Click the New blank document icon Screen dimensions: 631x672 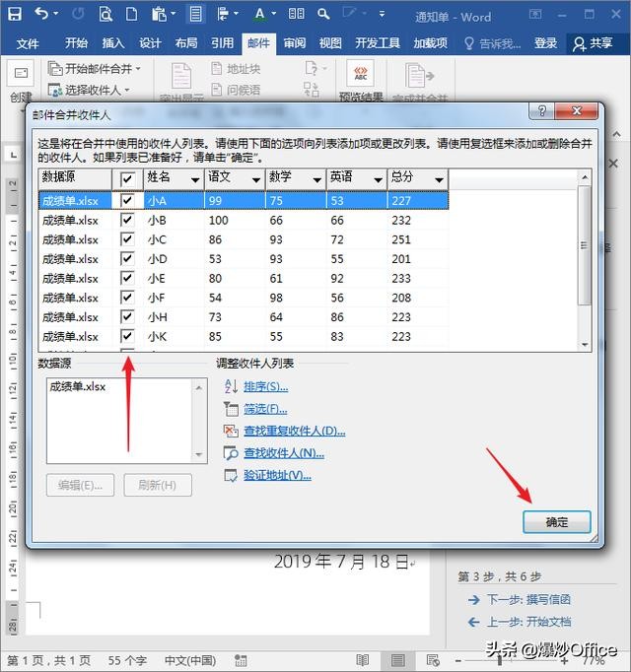(x=131, y=14)
